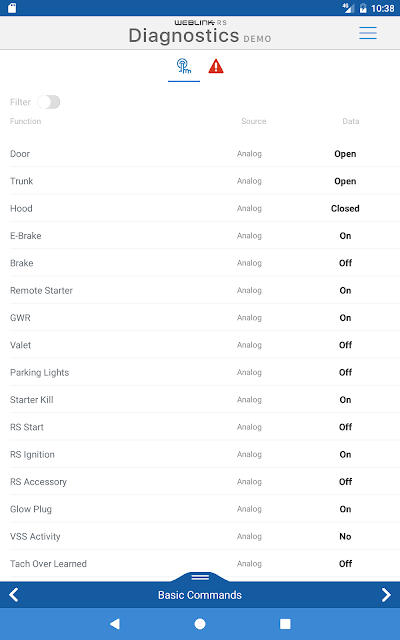Click the Data column header
The image size is (400, 640).
point(351,121)
